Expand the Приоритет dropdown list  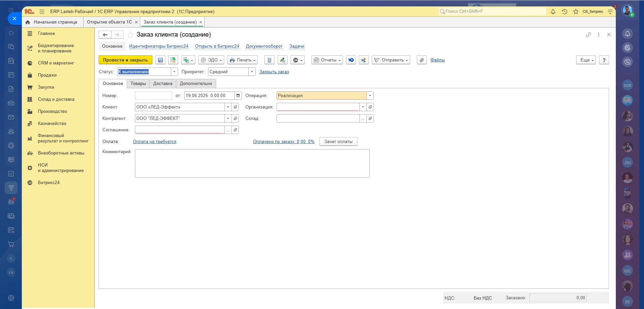click(x=252, y=72)
